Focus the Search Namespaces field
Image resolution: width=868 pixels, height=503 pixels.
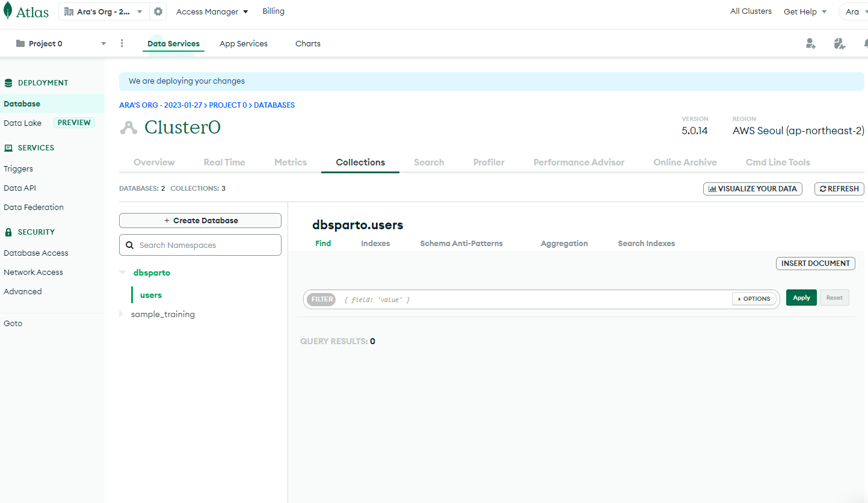200,245
